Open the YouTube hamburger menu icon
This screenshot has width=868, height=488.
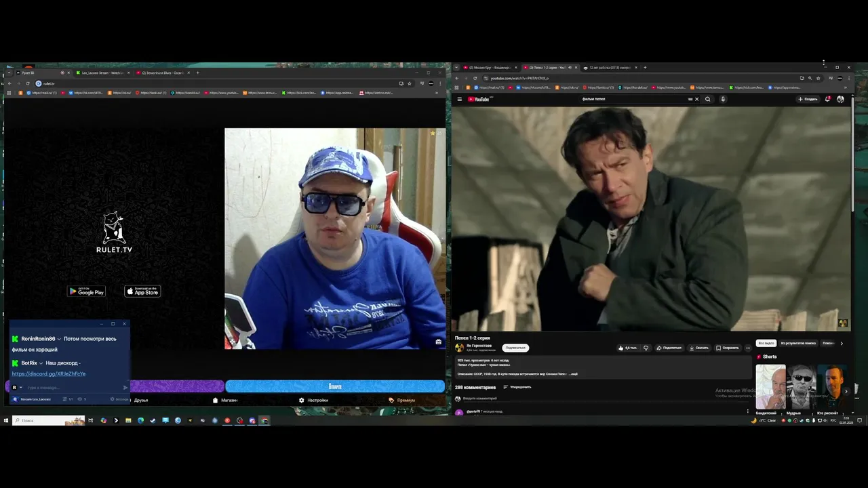click(x=459, y=99)
